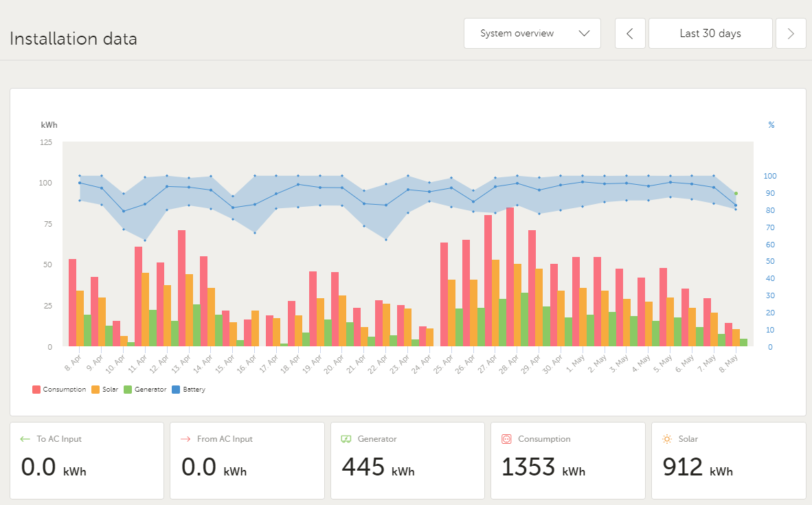Click the Generator card icon

tap(346, 439)
